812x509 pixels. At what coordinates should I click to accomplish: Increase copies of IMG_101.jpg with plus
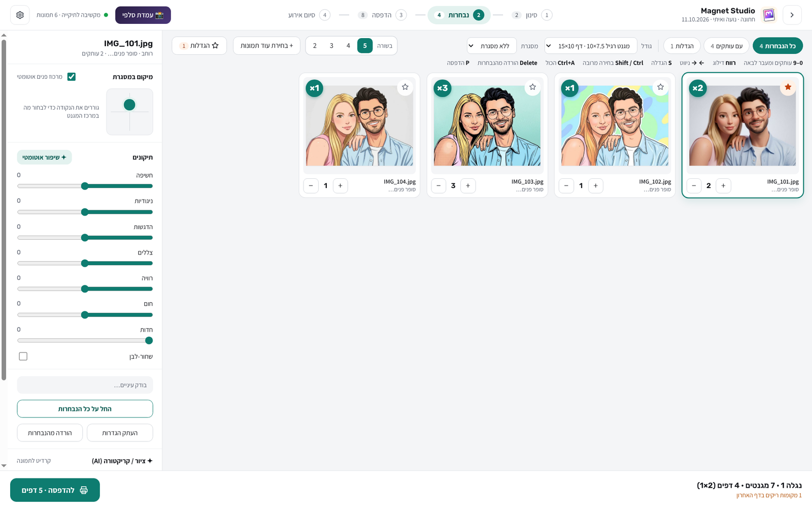coord(723,186)
